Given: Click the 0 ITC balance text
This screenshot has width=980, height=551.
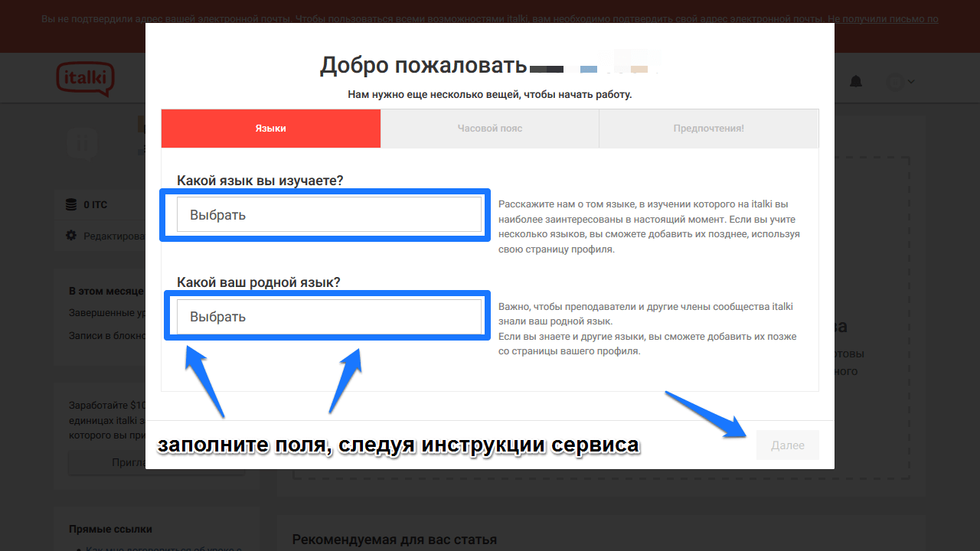Looking at the screenshot, I should pyautogui.click(x=96, y=204).
